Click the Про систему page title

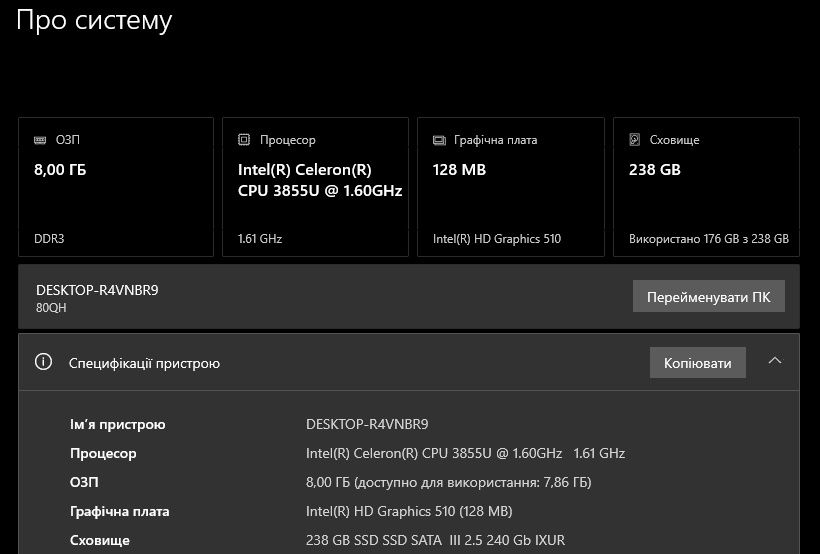click(94, 21)
